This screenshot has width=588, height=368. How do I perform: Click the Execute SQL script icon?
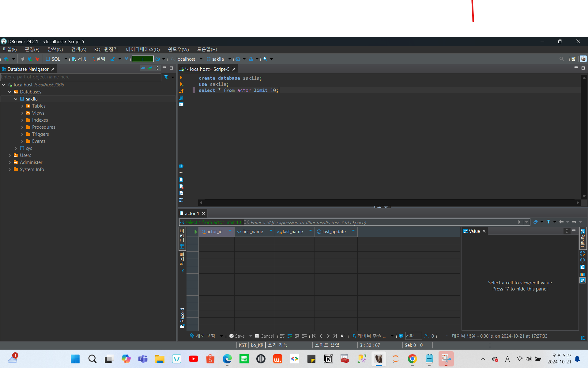(x=181, y=91)
